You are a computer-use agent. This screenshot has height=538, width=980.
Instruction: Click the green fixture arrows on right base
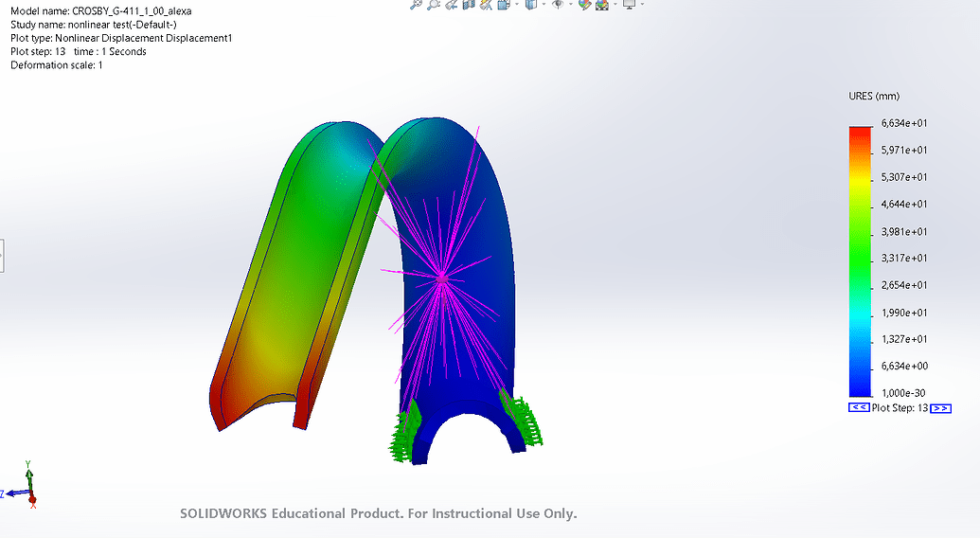(x=522, y=418)
